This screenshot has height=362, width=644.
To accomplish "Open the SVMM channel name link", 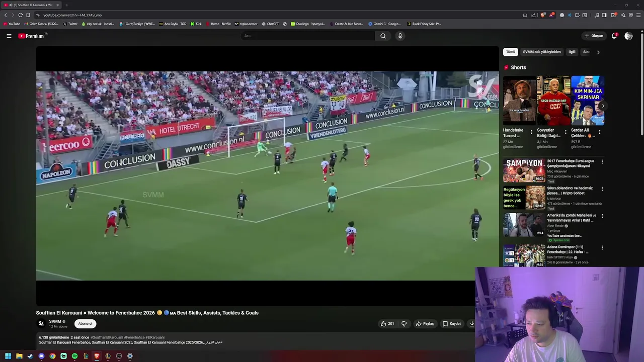I will [x=55, y=321].
